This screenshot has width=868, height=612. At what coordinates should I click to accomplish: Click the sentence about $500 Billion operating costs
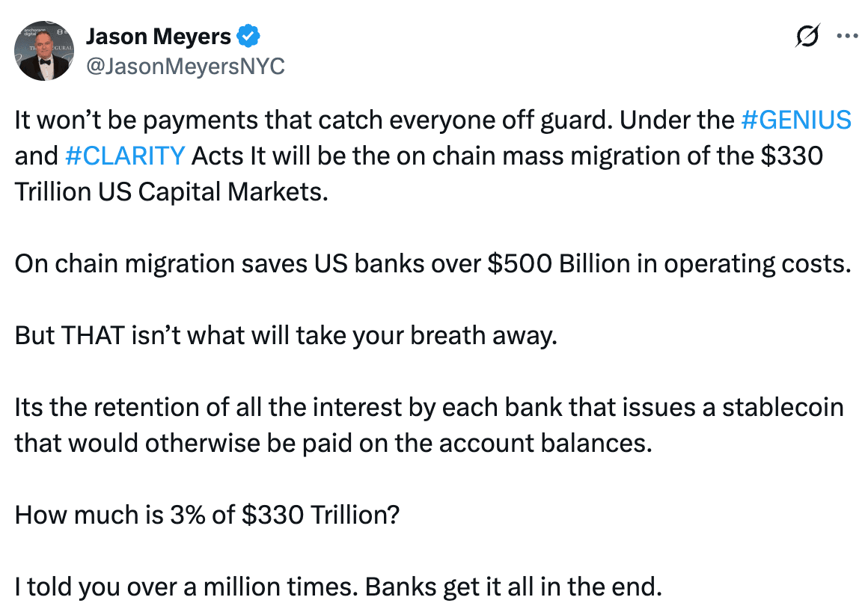(433, 264)
